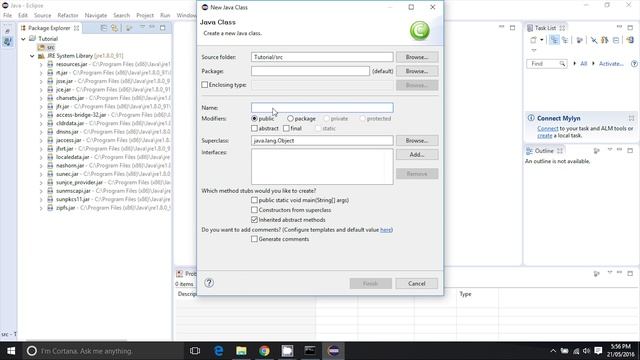The height and width of the screenshot is (360, 640).
Task: Click the Eclipse icon on taskbar
Action: tap(333, 351)
